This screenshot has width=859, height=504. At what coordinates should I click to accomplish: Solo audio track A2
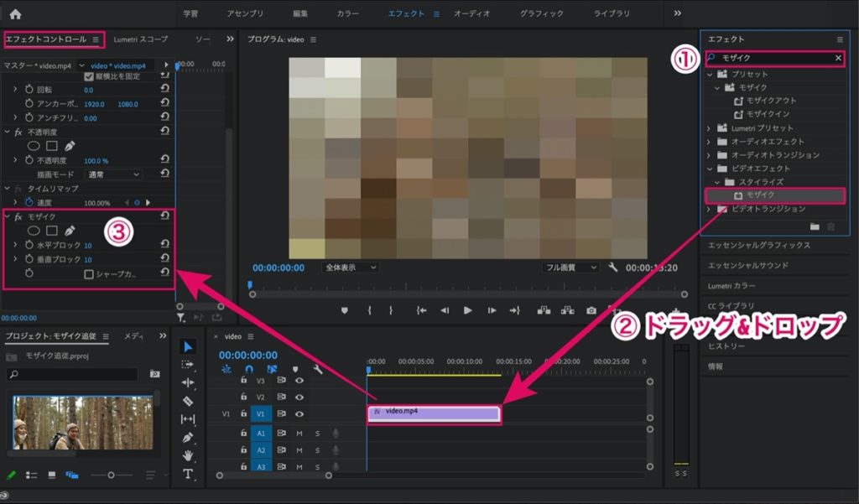point(318,450)
